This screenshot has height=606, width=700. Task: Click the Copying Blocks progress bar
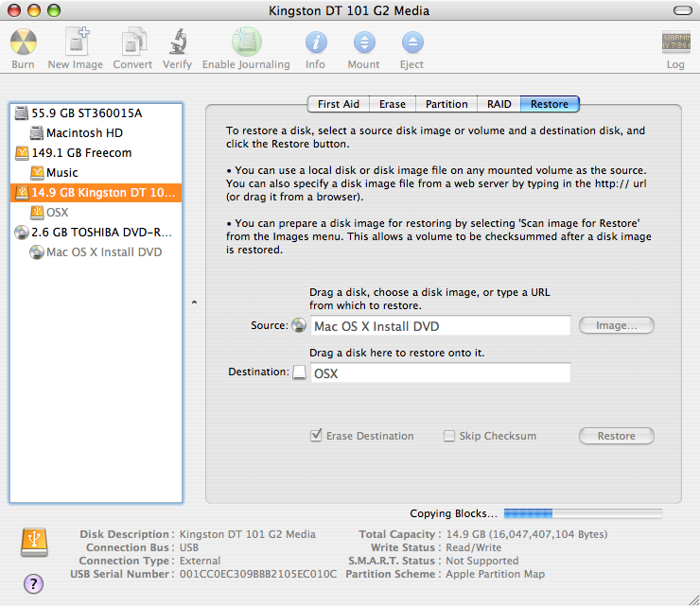click(x=583, y=513)
